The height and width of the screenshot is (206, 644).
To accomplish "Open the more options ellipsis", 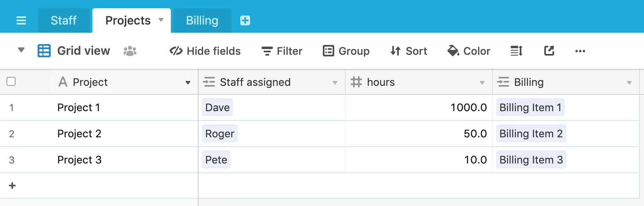I will [x=580, y=51].
